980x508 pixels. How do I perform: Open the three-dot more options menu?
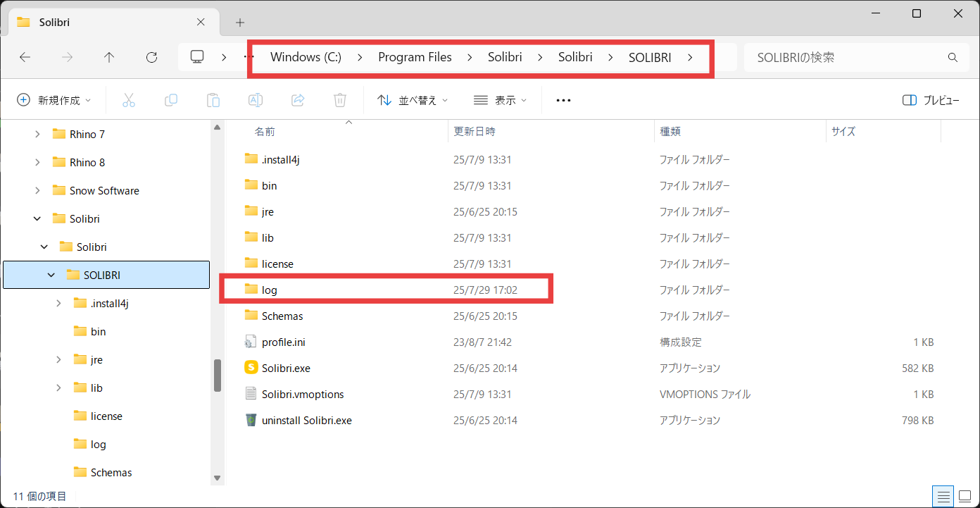[563, 101]
